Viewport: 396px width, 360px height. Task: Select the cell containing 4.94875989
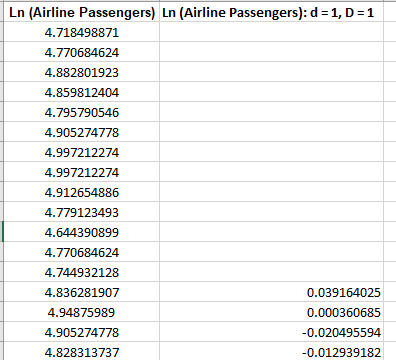pyautogui.click(x=82, y=312)
